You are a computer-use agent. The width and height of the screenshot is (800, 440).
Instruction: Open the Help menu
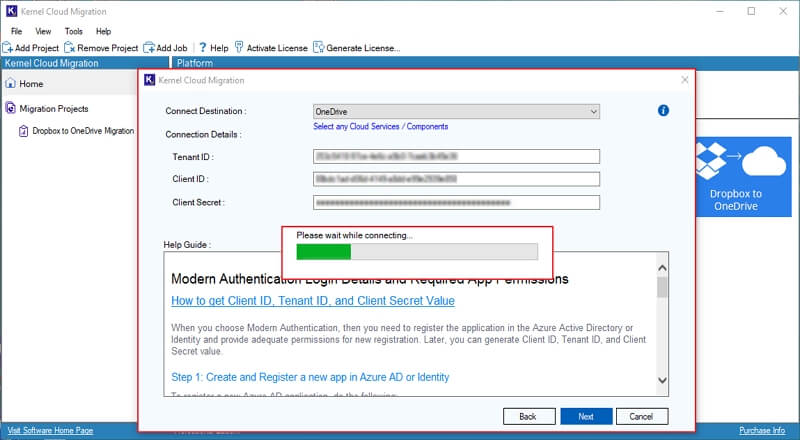pyautogui.click(x=103, y=31)
